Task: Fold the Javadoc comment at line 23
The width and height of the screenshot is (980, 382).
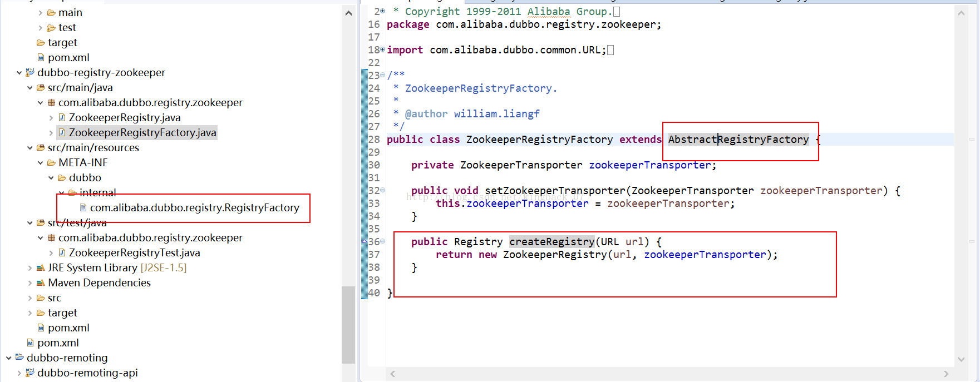Action: [x=383, y=75]
